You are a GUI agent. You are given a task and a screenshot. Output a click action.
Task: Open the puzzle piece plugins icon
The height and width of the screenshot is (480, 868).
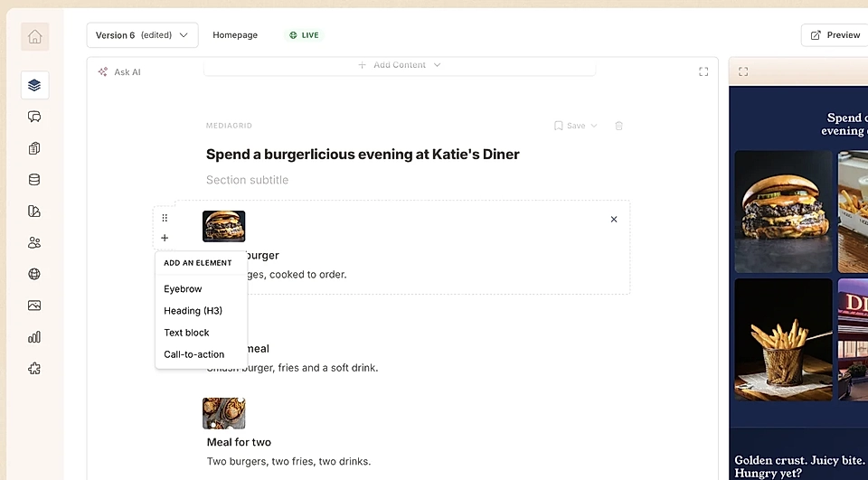34,369
